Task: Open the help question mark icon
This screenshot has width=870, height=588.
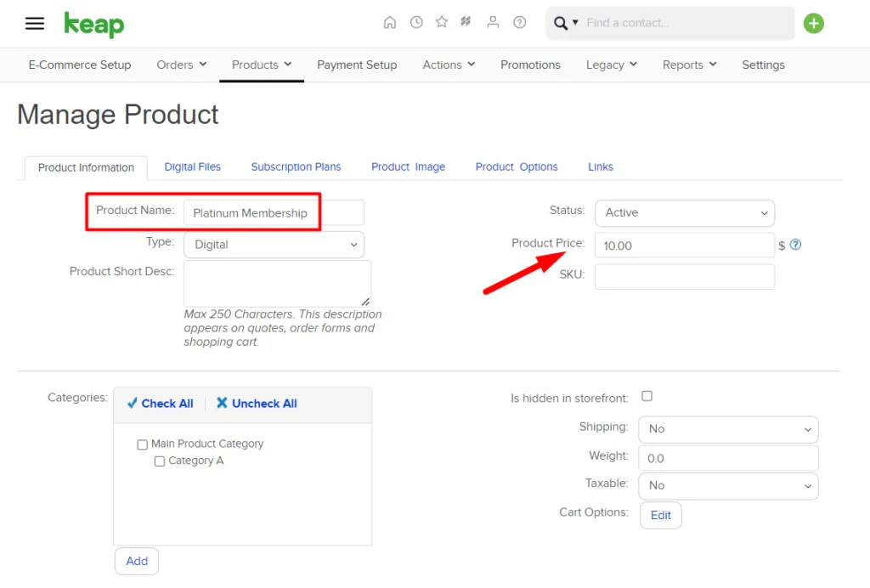Action: click(x=519, y=22)
